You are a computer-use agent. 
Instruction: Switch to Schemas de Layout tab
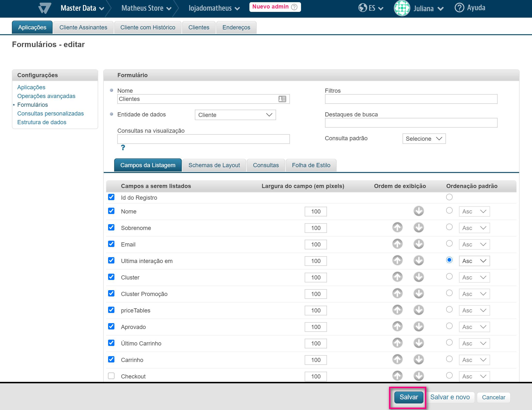[214, 165]
